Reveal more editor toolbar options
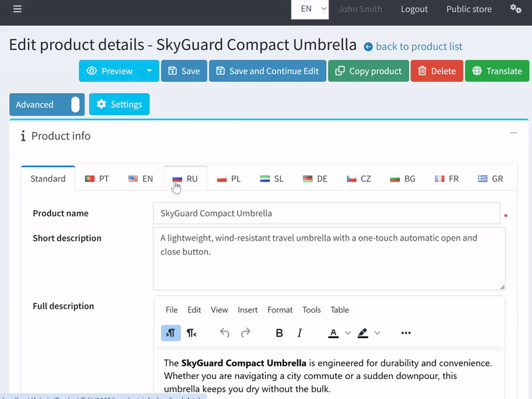This screenshot has width=532, height=399. tap(406, 333)
